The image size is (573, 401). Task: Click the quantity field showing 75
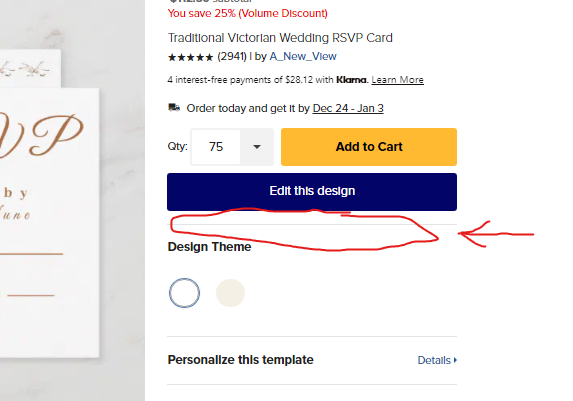(216, 147)
